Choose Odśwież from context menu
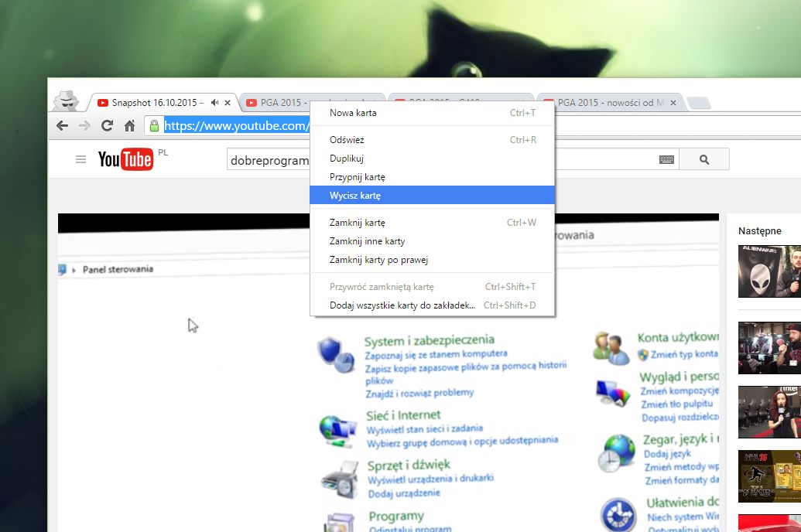Screen dimensions: 801x532 (432, 140)
